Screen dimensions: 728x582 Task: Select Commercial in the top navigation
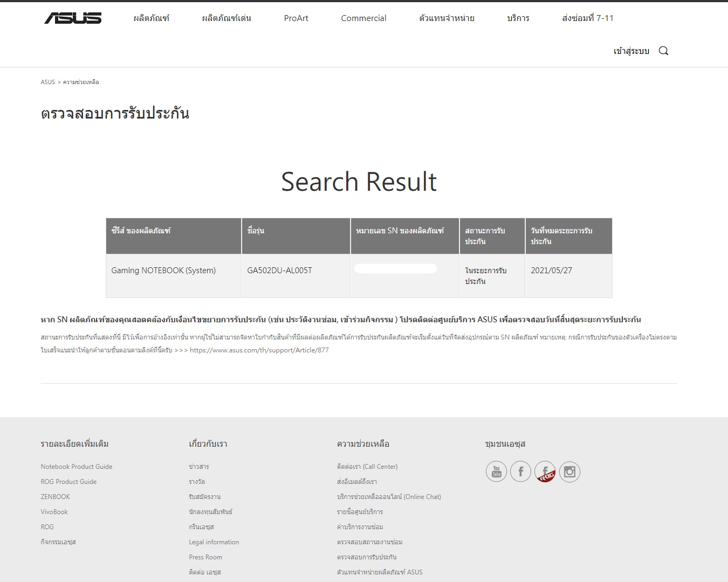click(x=363, y=18)
